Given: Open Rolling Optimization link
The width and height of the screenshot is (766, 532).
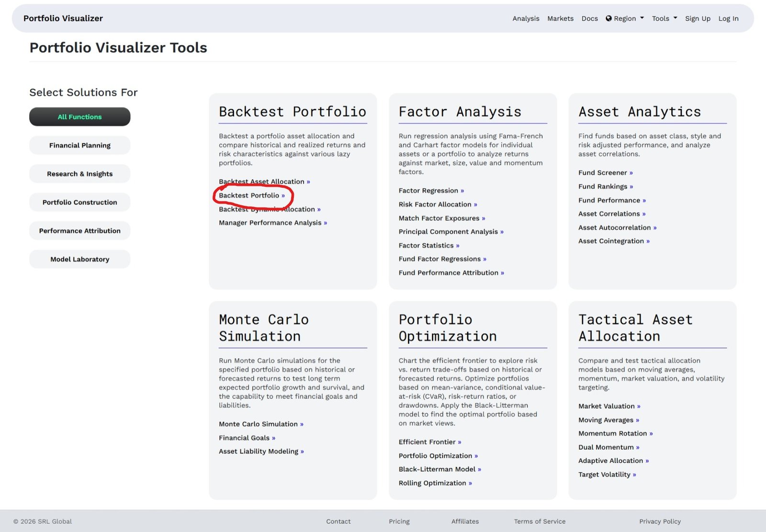Looking at the screenshot, I should pos(435,483).
